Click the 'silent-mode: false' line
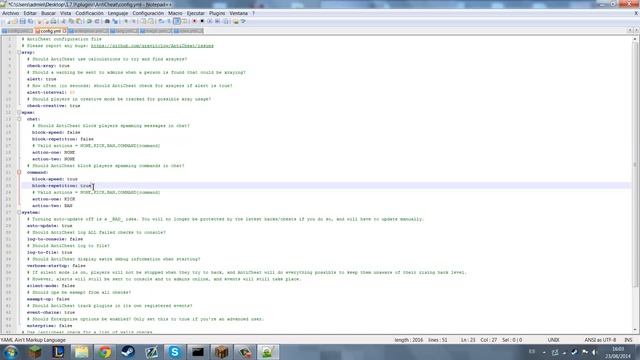This screenshot has height=360, width=640. tap(51, 286)
